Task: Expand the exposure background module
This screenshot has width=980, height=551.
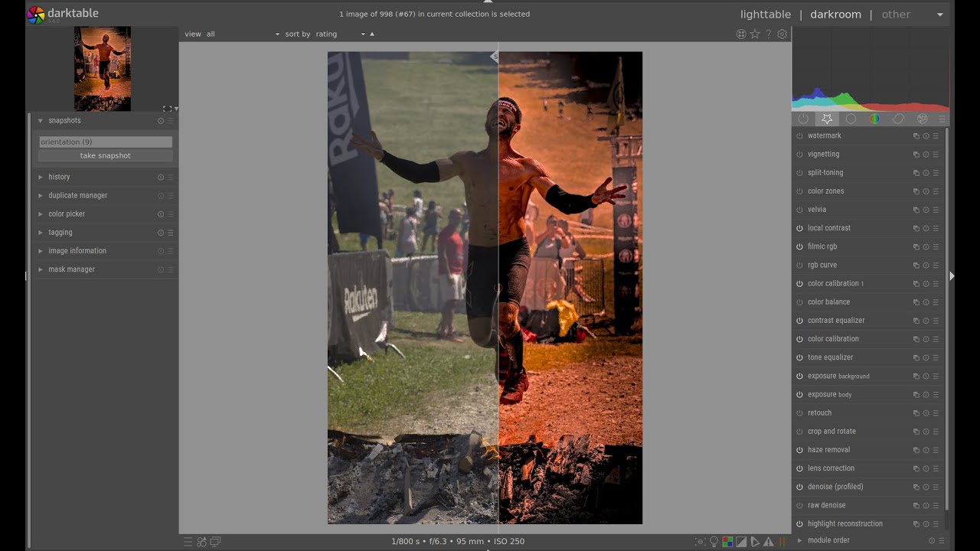Action: (x=838, y=376)
